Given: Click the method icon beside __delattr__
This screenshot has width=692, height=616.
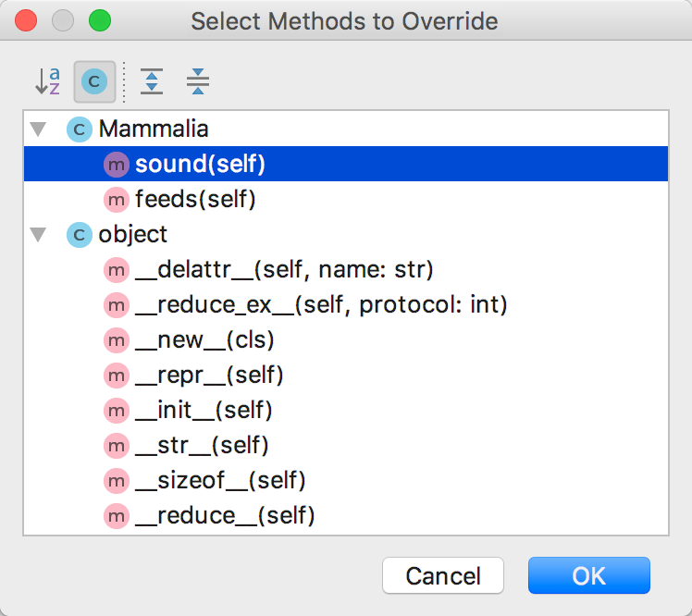Looking at the screenshot, I should (117, 269).
